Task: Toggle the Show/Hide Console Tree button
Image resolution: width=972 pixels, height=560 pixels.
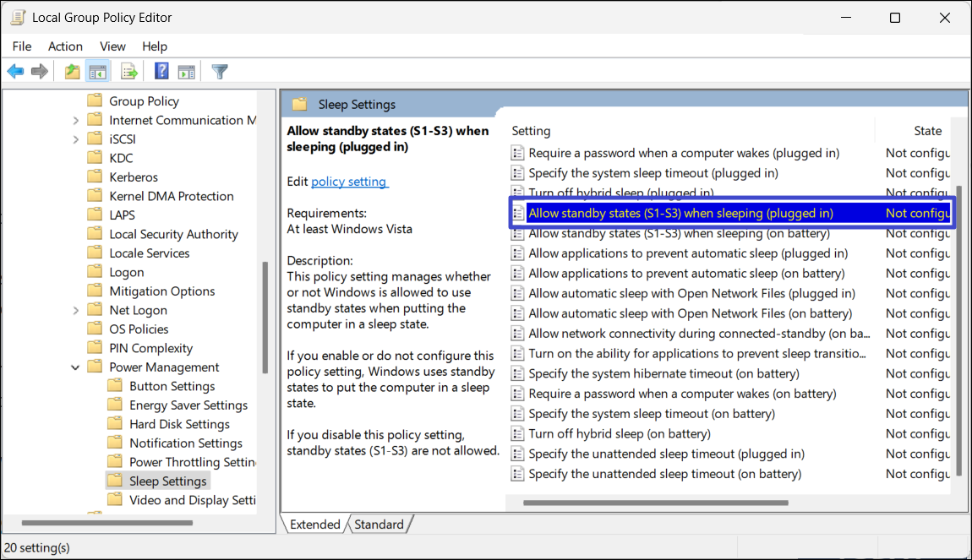Action: [x=98, y=72]
